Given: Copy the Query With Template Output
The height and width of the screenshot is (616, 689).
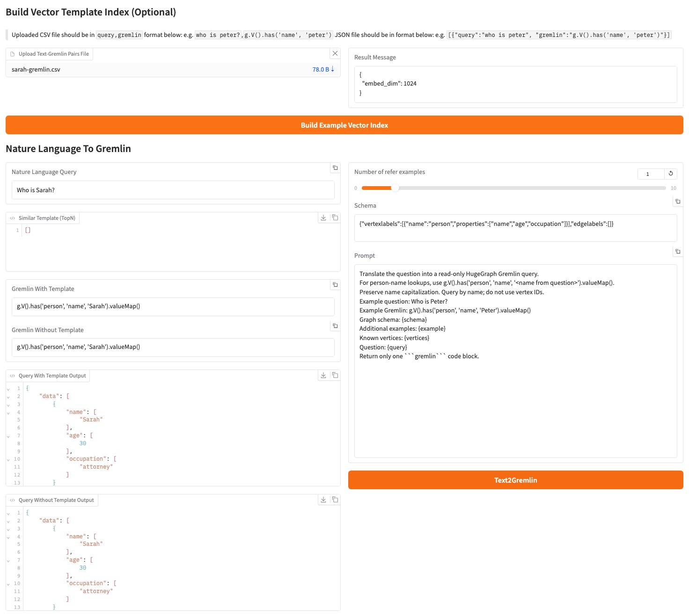Looking at the screenshot, I should (335, 375).
